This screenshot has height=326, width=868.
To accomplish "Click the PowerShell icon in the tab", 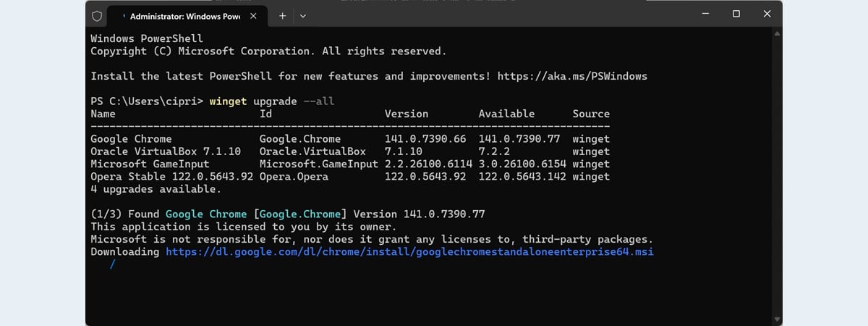I will coord(124,15).
